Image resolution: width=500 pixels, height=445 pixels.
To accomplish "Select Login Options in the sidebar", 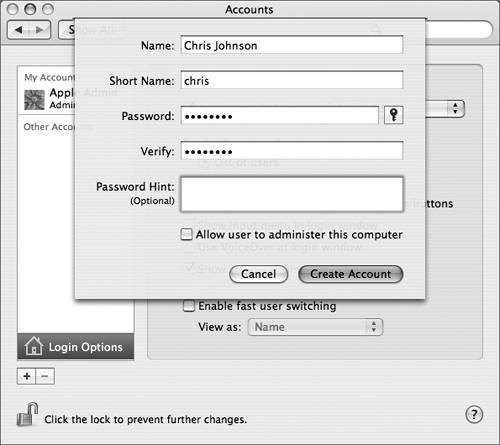I will click(76, 347).
